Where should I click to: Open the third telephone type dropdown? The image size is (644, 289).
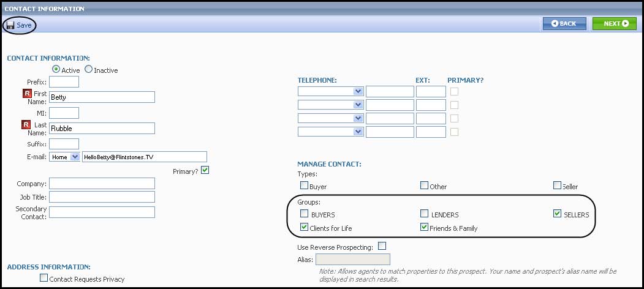point(331,119)
